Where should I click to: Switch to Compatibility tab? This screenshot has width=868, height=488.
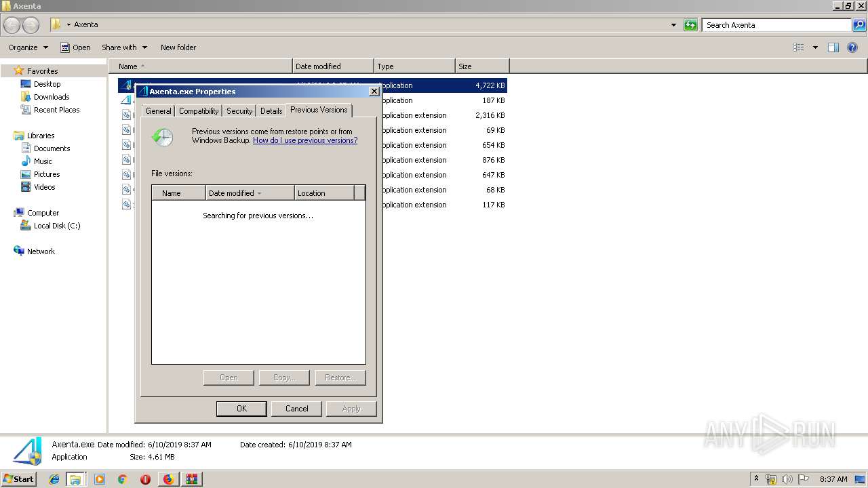point(199,111)
